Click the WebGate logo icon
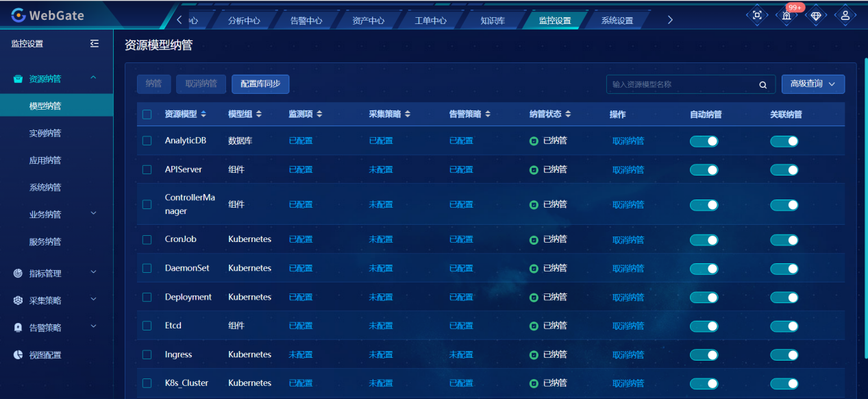 click(18, 16)
